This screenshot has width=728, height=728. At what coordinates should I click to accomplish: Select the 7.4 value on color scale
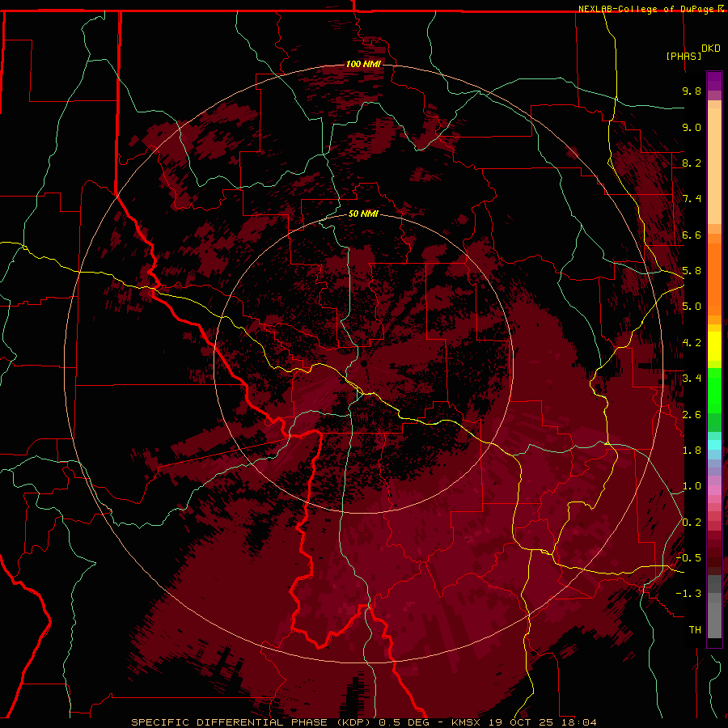coord(692,199)
